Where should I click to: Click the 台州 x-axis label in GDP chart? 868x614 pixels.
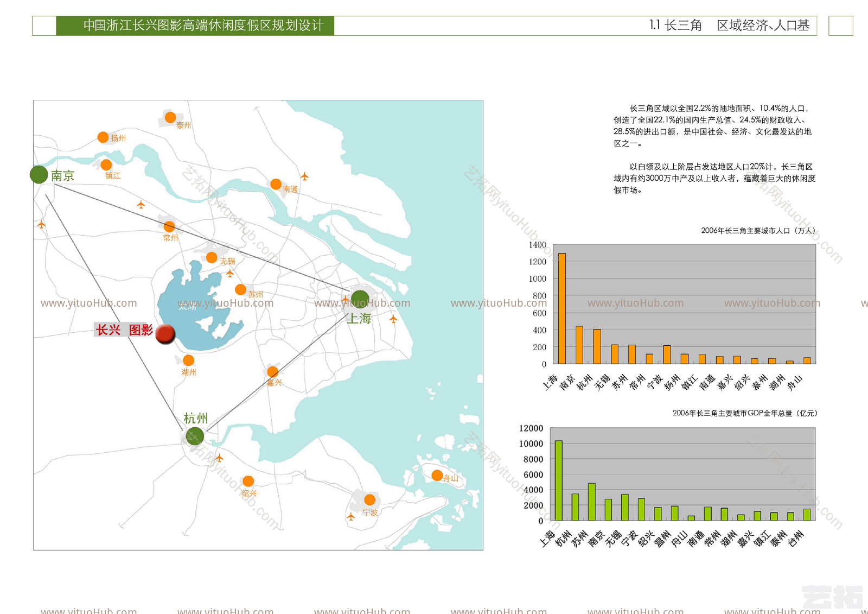tap(796, 539)
